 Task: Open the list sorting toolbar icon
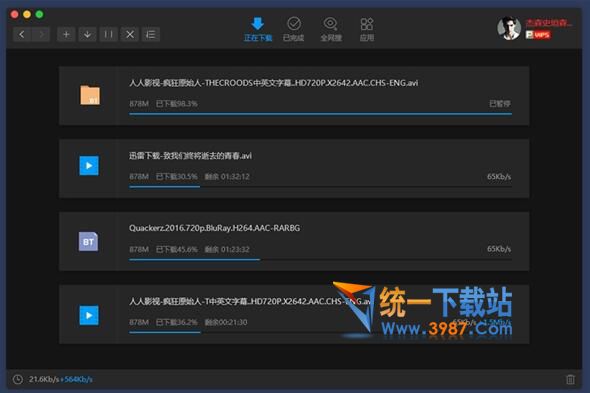[151, 35]
